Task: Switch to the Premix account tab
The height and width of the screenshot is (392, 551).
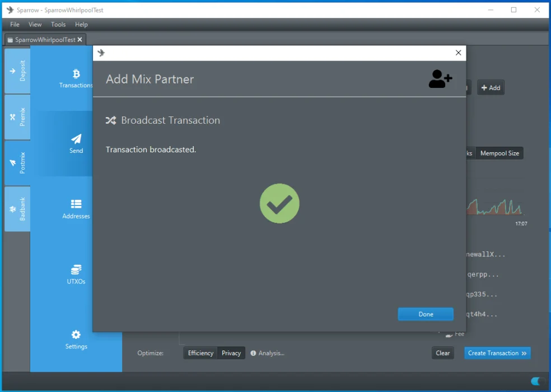Action: pos(17,117)
